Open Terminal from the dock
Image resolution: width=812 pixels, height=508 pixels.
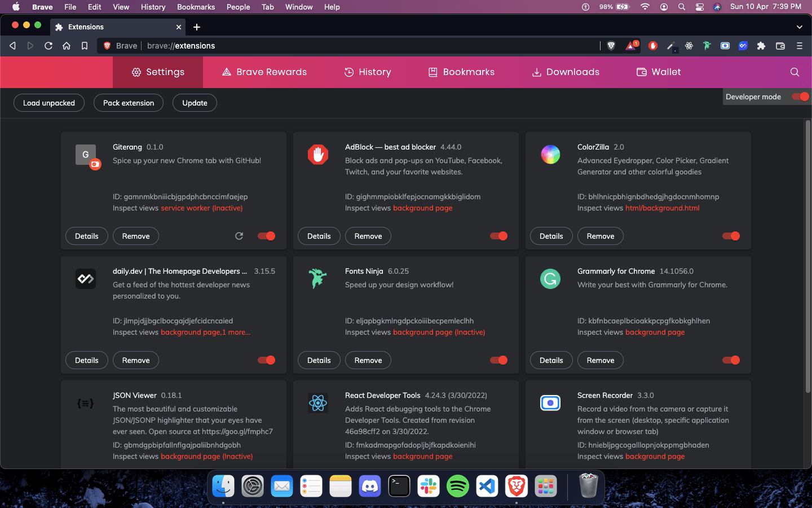pos(399,485)
